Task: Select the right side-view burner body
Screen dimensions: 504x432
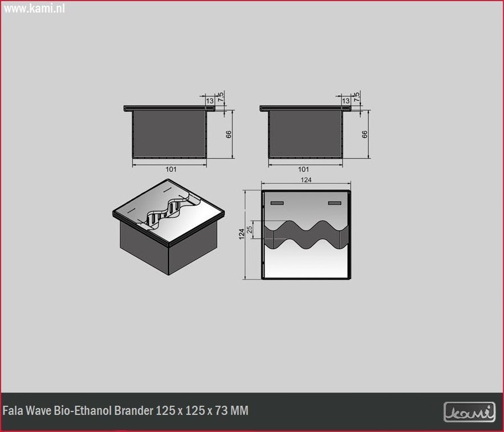Action: pyautogui.click(x=305, y=134)
